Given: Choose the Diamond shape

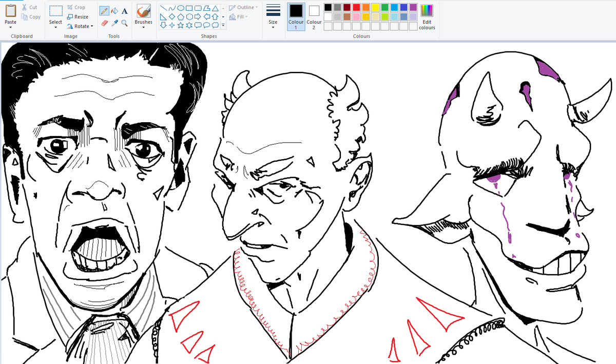Looking at the screenshot, I should [x=171, y=16].
